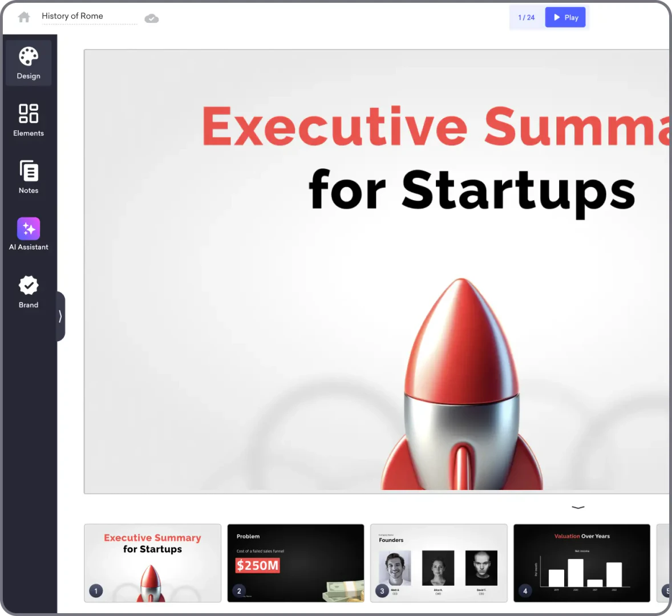Click the cloud save status icon

[151, 19]
